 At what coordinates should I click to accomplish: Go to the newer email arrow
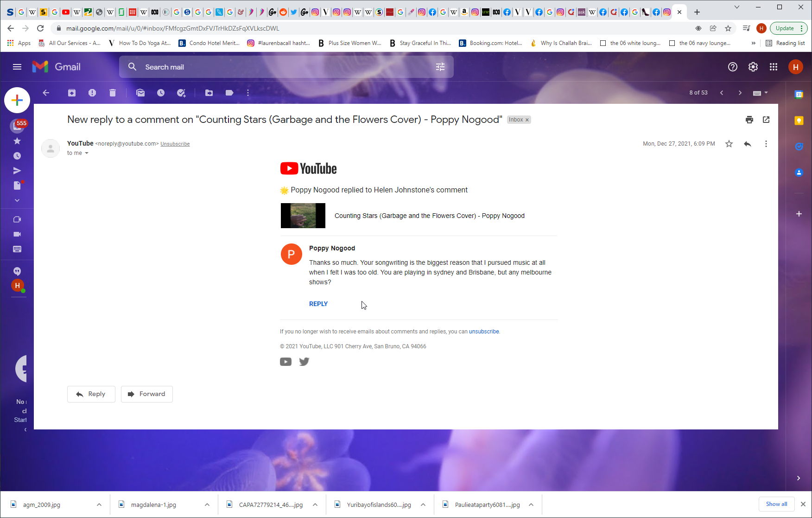coord(722,93)
